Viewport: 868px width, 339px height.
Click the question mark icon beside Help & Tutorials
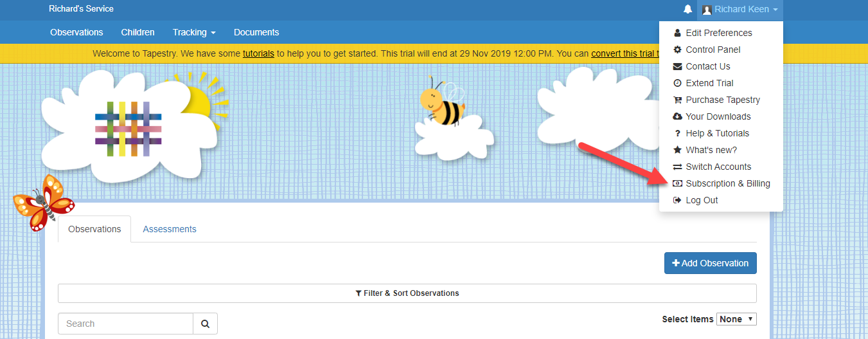[677, 133]
